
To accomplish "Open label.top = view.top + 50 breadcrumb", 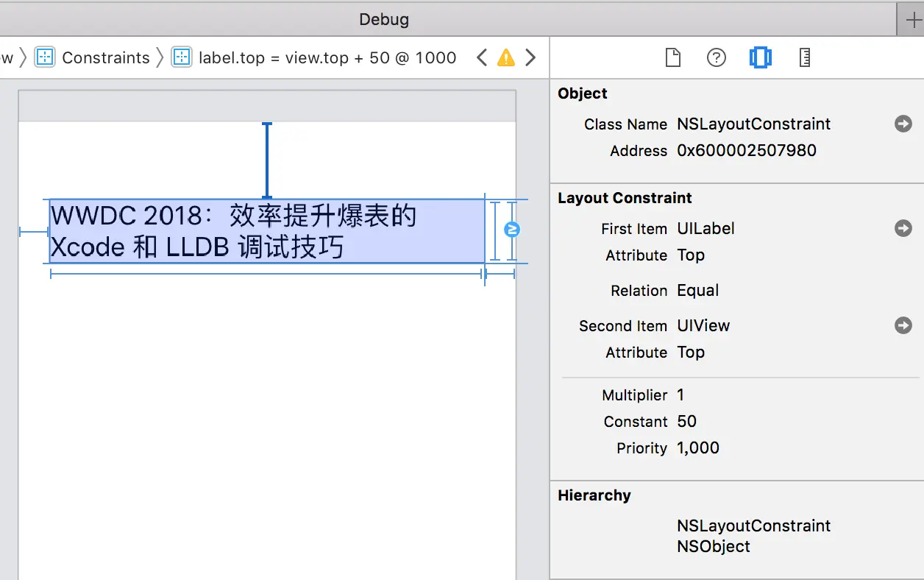I will [327, 57].
